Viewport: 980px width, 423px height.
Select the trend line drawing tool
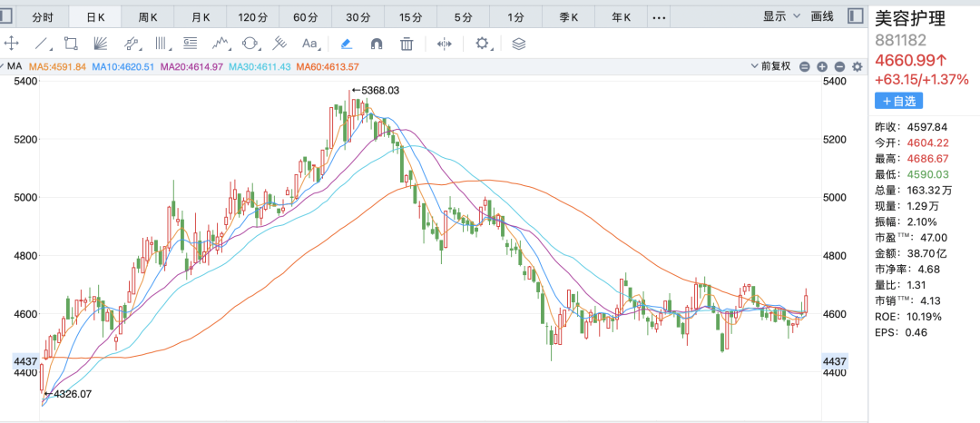pos(42,43)
